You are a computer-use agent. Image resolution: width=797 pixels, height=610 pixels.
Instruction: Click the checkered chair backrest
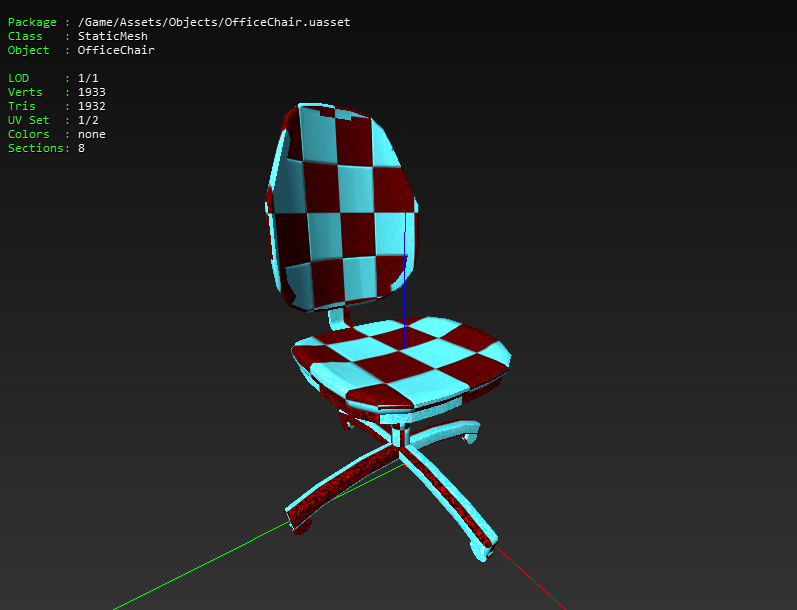(341, 207)
